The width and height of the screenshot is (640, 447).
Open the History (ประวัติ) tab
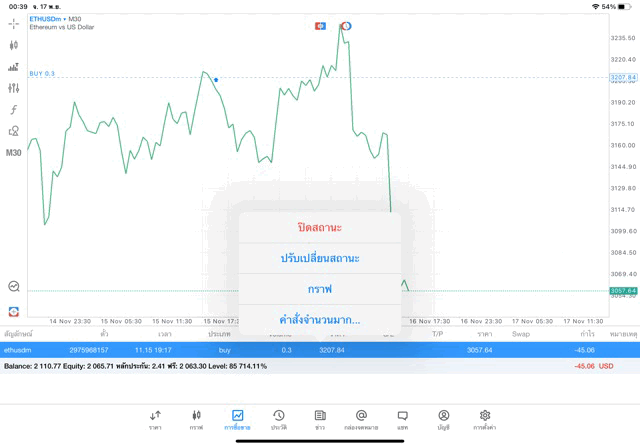pos(279,419)
